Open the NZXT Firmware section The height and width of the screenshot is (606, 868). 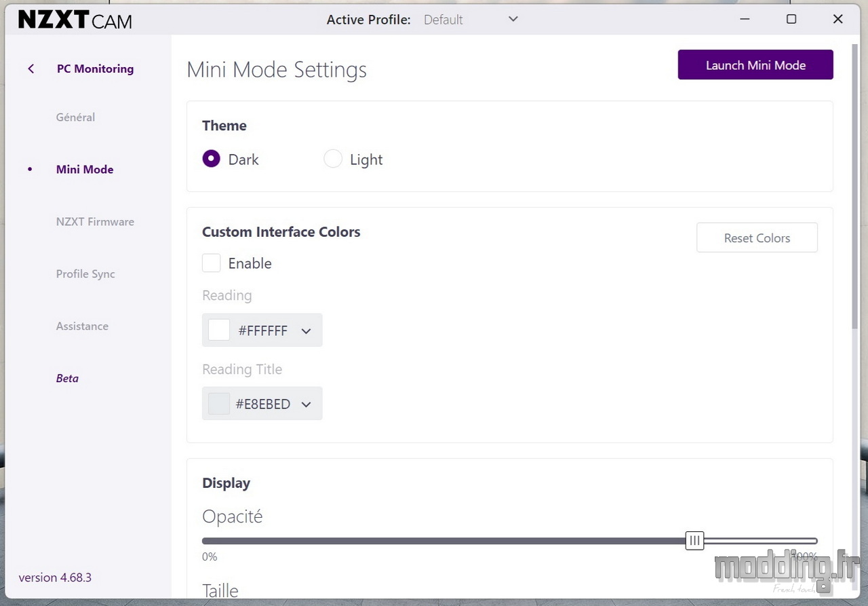pos(95,222)
